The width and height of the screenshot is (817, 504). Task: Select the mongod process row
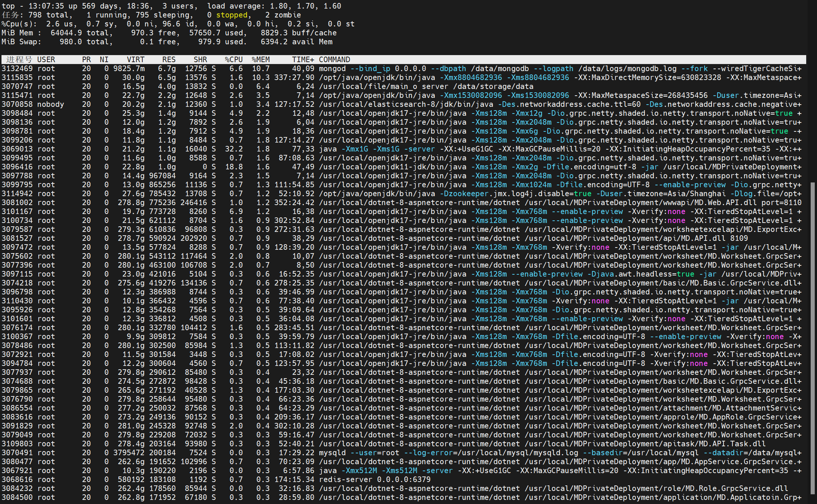[x=332, y=68]
